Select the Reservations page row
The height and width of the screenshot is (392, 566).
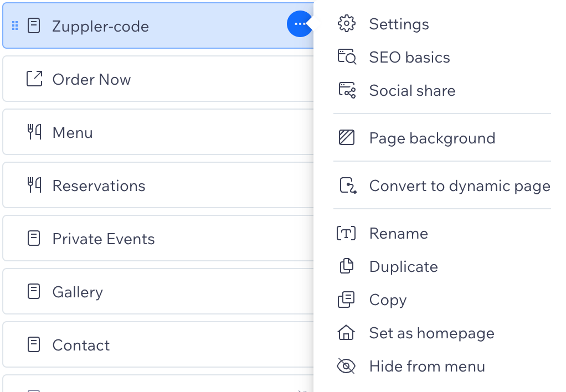tap(158, 185)
